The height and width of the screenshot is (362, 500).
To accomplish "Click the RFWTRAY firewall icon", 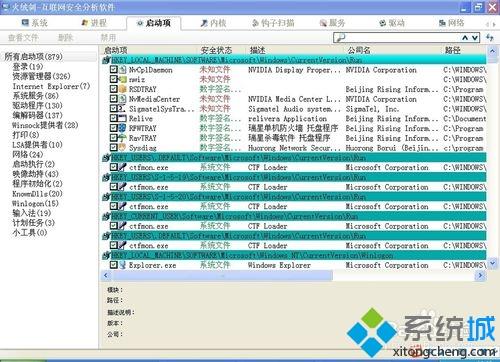I will tap(123, 128).
